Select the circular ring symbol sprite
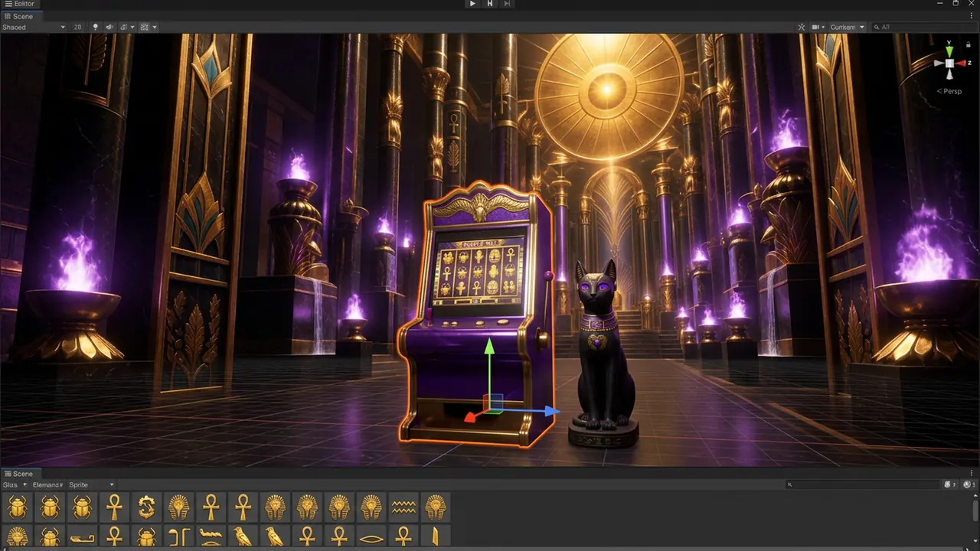Image resolution: width=980 pixels, height=551 pixels. [x=146, y=507]
